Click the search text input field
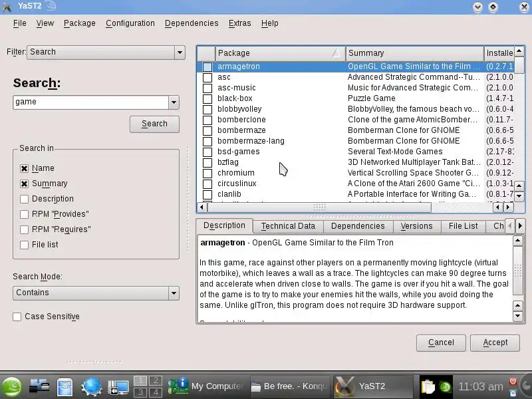The height and width of the screenshot is (399, 532). (90, 102)
